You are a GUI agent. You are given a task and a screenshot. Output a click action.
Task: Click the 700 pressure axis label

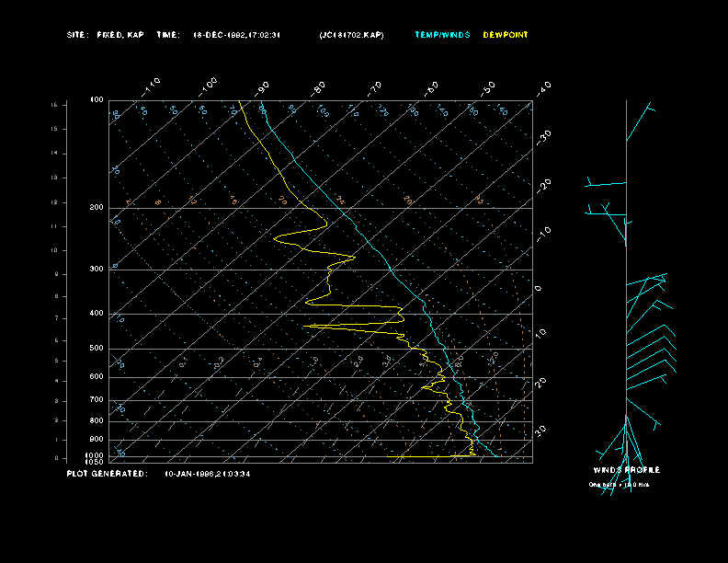97,400
